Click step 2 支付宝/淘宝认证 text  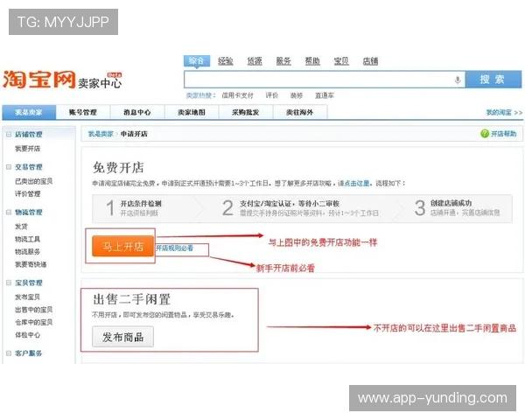290,203
